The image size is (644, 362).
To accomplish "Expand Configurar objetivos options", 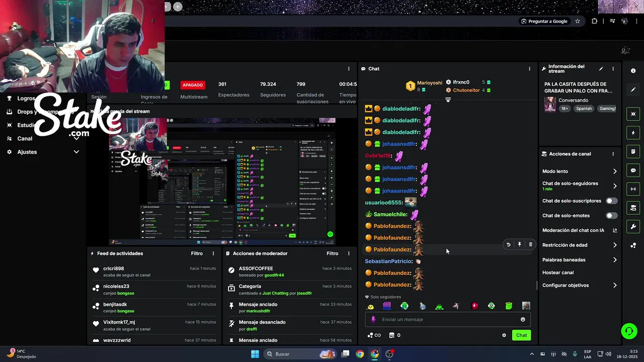I will [x=615, y=285].
